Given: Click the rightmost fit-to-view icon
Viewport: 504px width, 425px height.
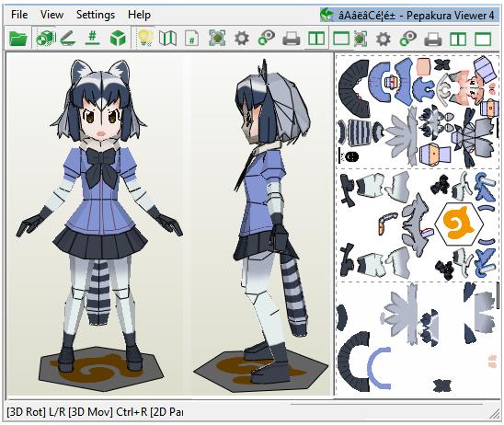Looking at the screenshot, I should [x=361, y=39].
